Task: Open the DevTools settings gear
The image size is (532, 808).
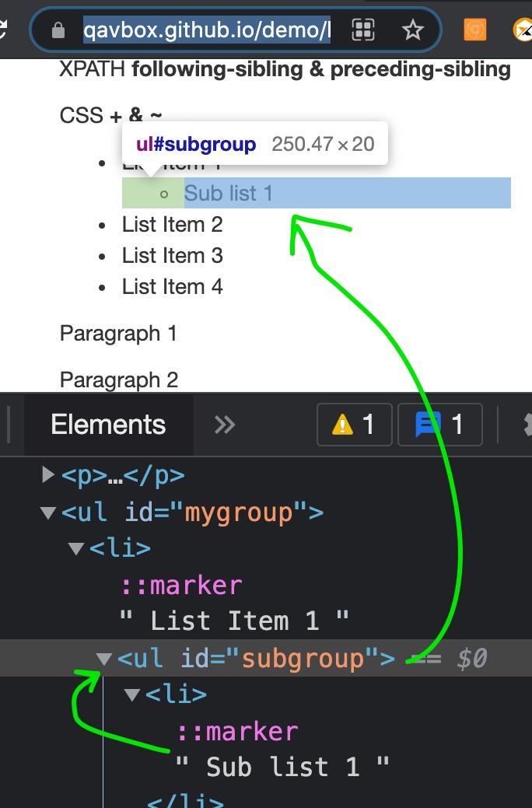Action: [526, 425]
